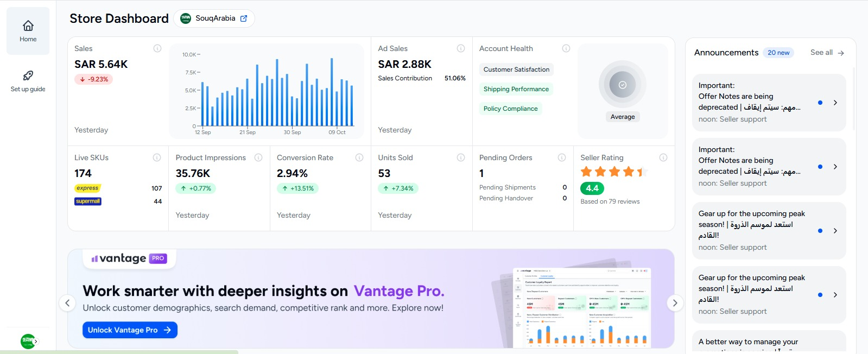Open Policy Compliance health metric
Viewport: 868px width, 354px height.
(x=510, y=109)
